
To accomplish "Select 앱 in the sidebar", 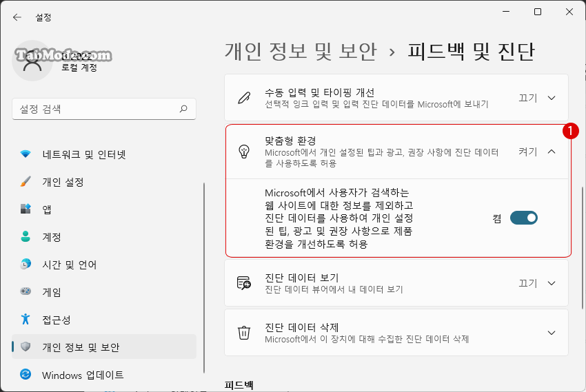I will point(104,209).
